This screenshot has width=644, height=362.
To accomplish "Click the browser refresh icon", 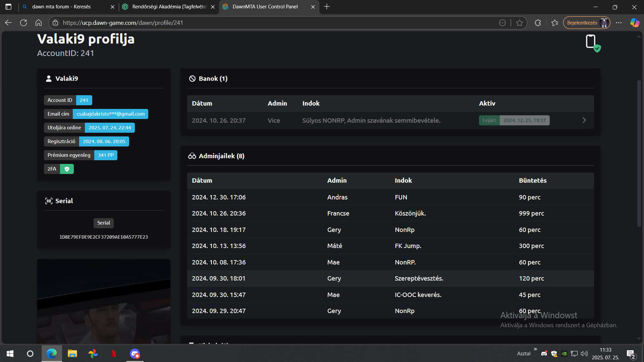I will [23, 23].
